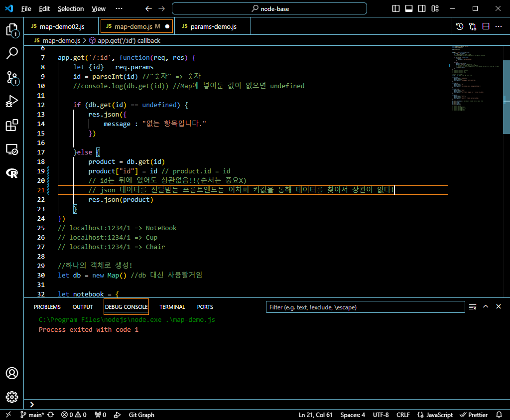Synchronize changes from status bar
This screenshot has width=510, height=420.
coord(51,415)
